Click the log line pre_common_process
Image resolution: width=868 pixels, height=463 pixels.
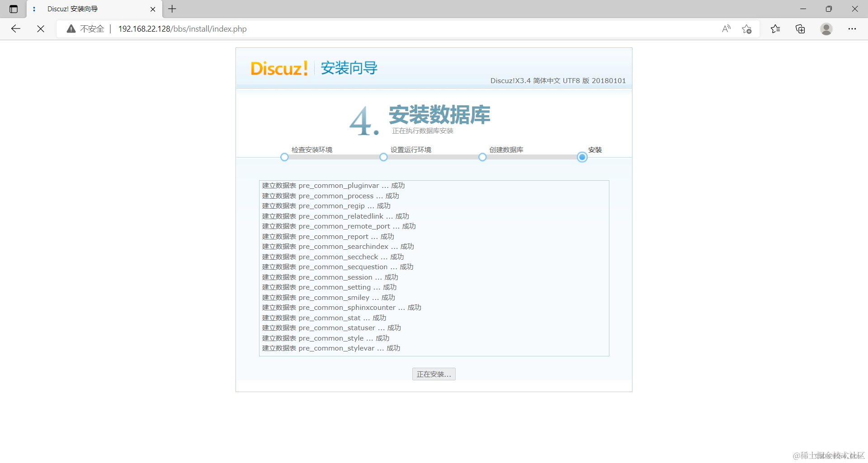(x=330, y=196)
